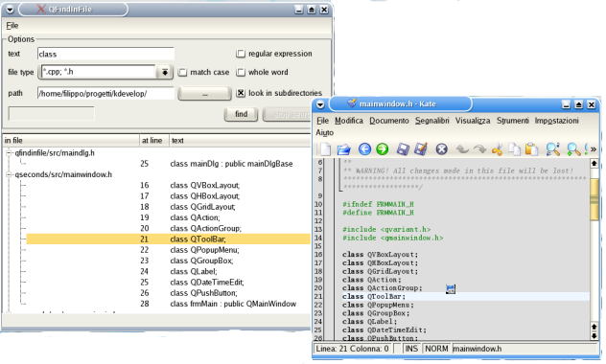
Task: Go back with the blue arrow icon
Action: coord(364,149)
